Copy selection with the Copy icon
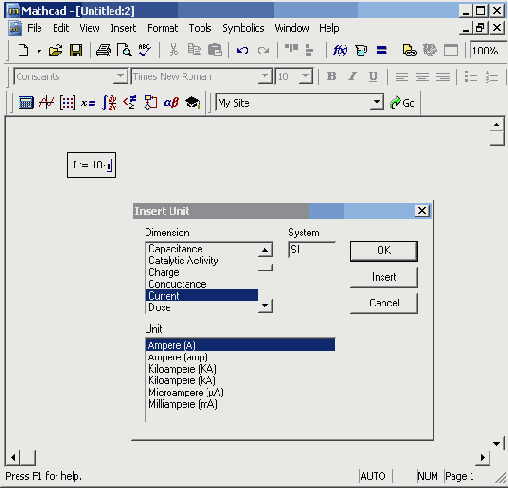Image resolution: width=508 pixels, height=488 pixels. click(x=194, y=50)
